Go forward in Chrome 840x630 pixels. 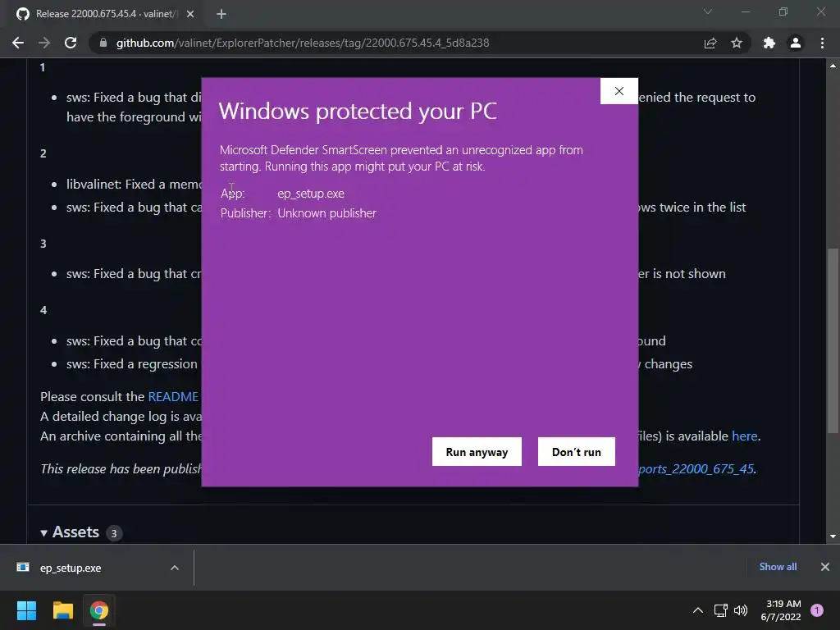tap(44, 43)
